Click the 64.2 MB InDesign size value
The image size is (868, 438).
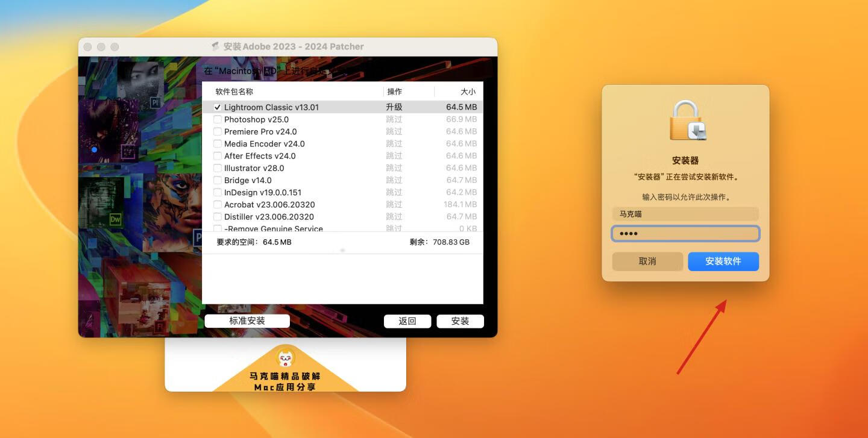point(462,192)
